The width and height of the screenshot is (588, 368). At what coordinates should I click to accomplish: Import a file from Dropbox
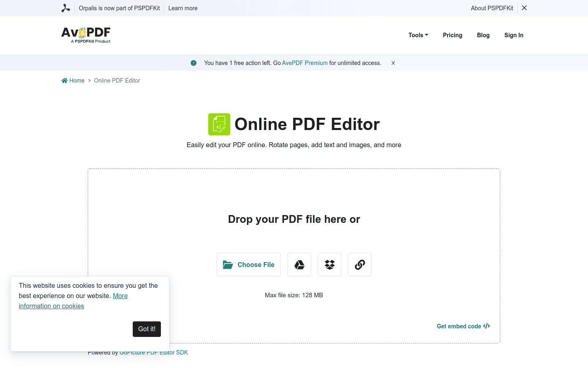[x=329, y=264]
